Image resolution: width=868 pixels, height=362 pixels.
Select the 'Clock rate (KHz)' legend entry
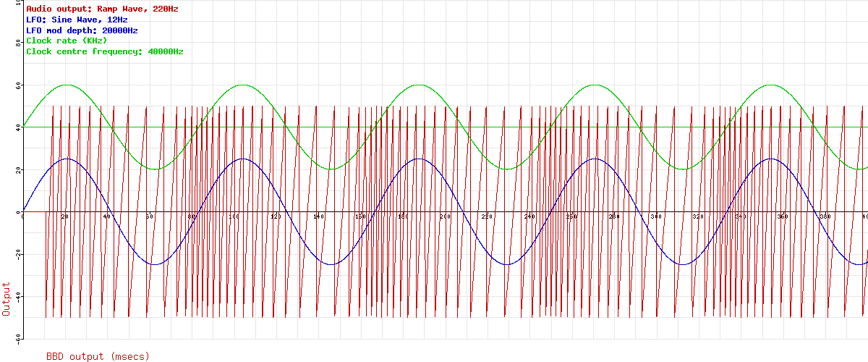(67, 41)
